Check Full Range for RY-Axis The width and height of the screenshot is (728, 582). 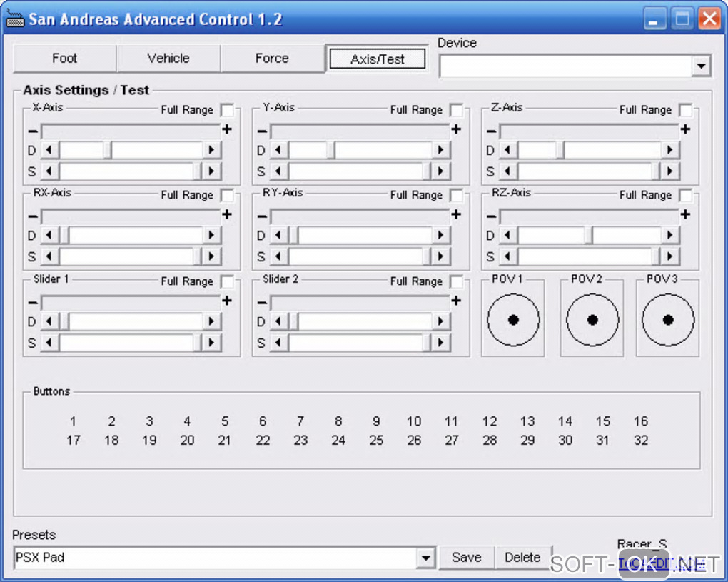(x=457, y=195)
